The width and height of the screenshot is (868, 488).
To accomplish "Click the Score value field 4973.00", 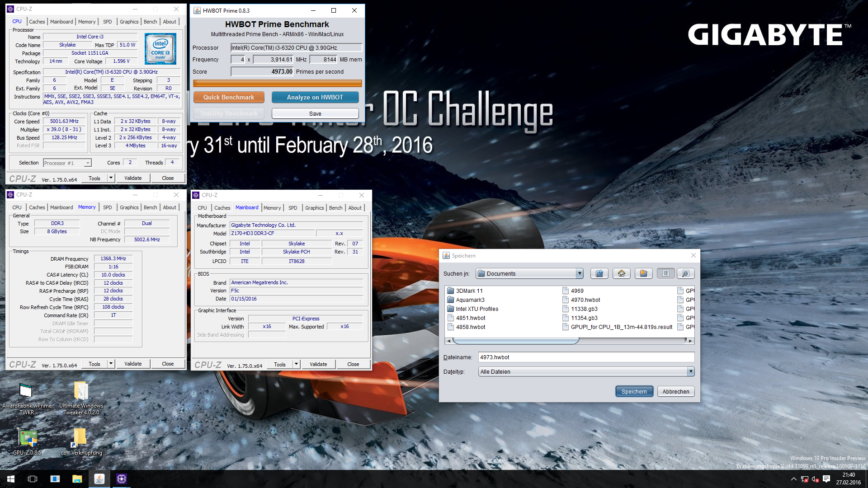I will (x=262, y=71).
